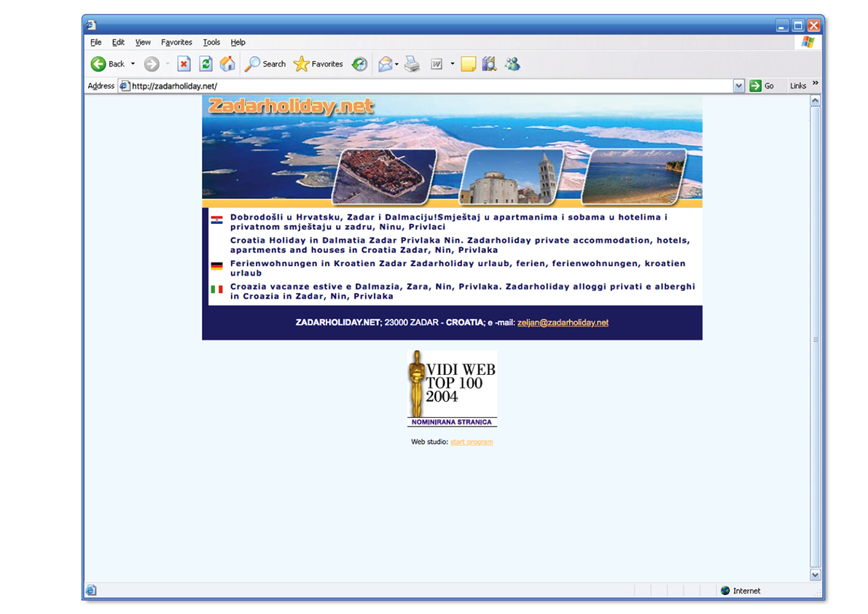Print the page with printer icon
The height and width of the screenshot is (614, 868).
(x=413, y=64)
